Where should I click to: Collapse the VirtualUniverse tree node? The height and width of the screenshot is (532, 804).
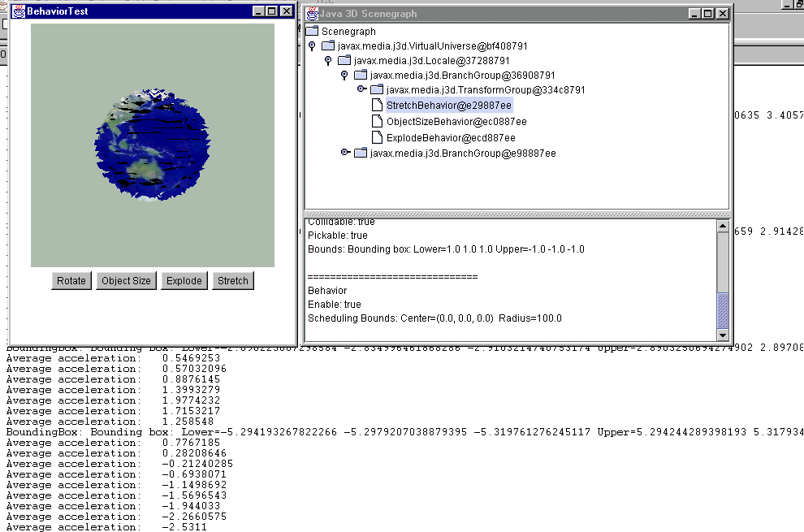tap(313, 45)
